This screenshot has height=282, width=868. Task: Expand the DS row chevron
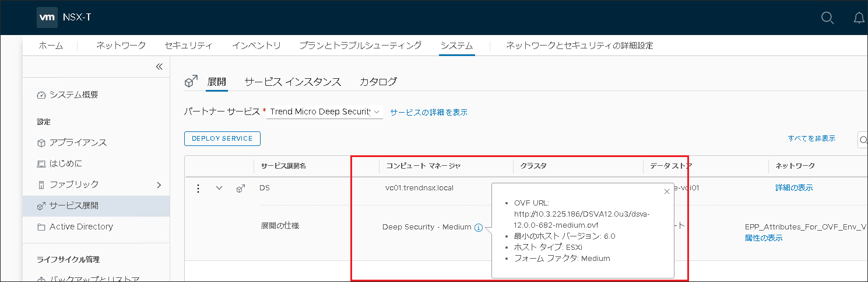point(219,188)
